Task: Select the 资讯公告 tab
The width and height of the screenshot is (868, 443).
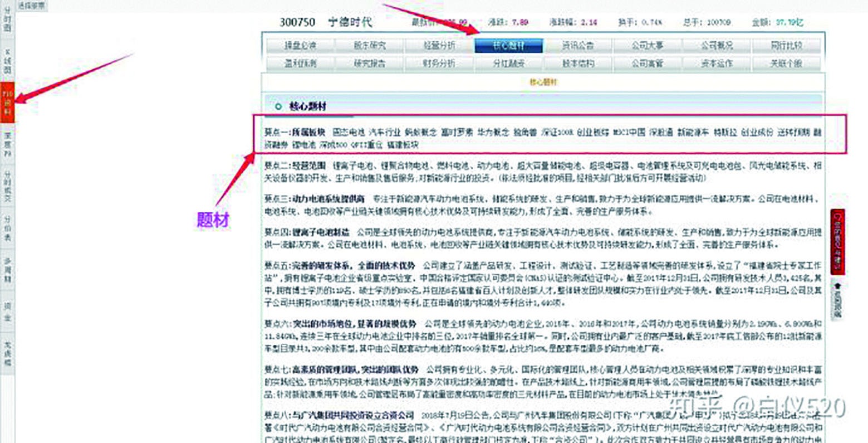Action: 580,46
